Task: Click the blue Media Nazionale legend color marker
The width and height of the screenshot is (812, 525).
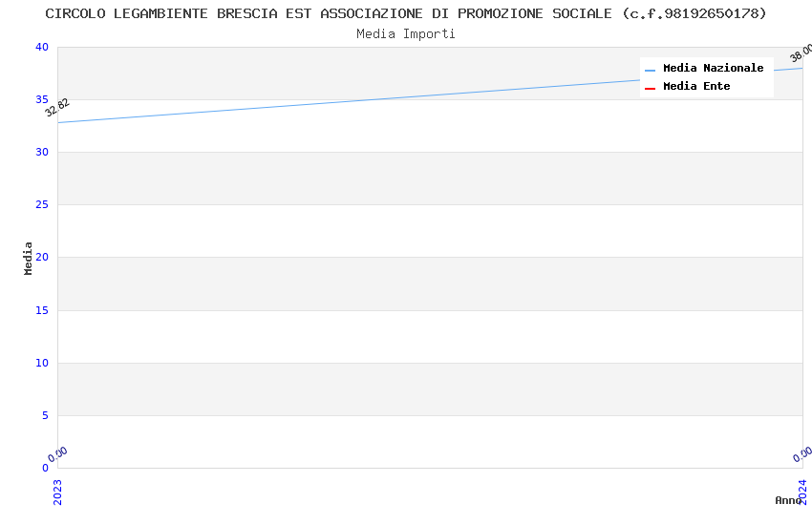Action: point(650,70)
